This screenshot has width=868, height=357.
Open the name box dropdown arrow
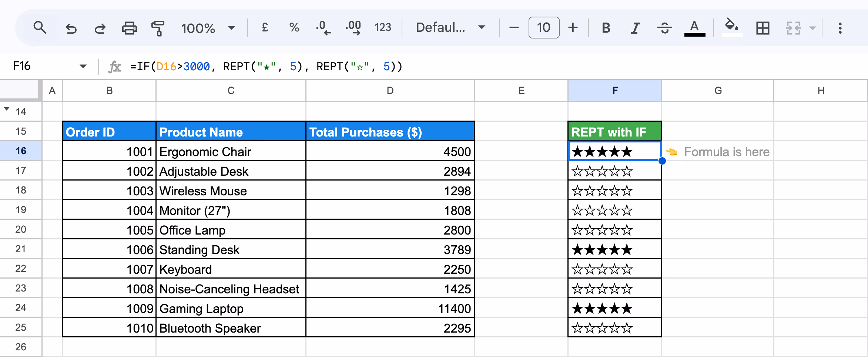(83, 67)
